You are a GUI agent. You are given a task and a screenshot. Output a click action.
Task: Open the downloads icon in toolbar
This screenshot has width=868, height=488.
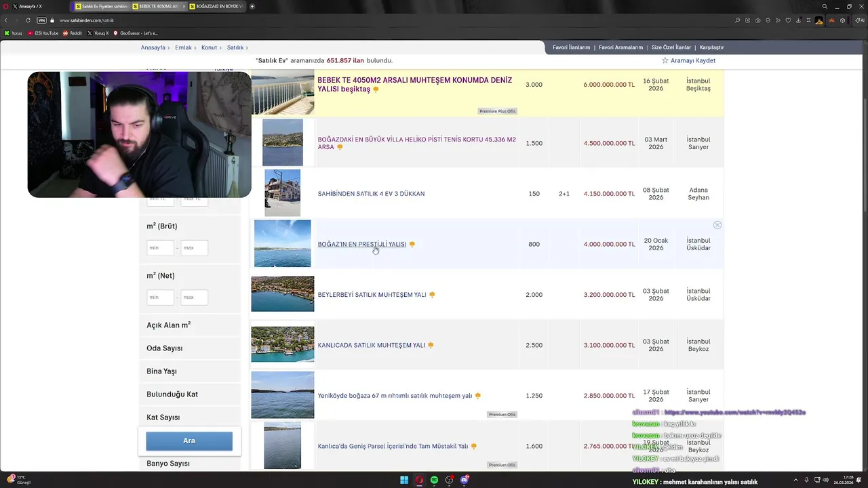point(798,20)
